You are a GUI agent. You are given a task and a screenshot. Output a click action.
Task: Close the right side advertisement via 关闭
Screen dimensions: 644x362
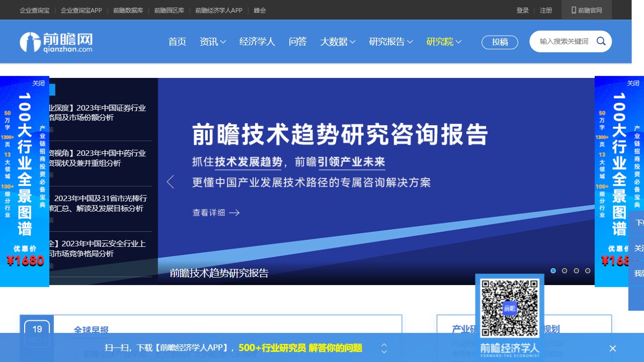click(633, 83)
